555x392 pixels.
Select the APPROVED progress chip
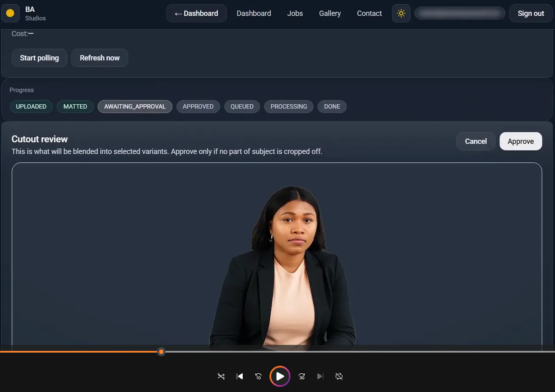198,106
